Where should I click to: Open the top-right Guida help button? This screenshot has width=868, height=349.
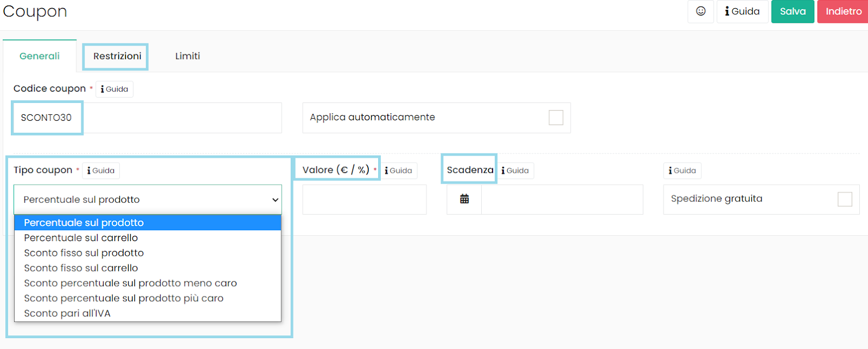[x=742, y=11]
